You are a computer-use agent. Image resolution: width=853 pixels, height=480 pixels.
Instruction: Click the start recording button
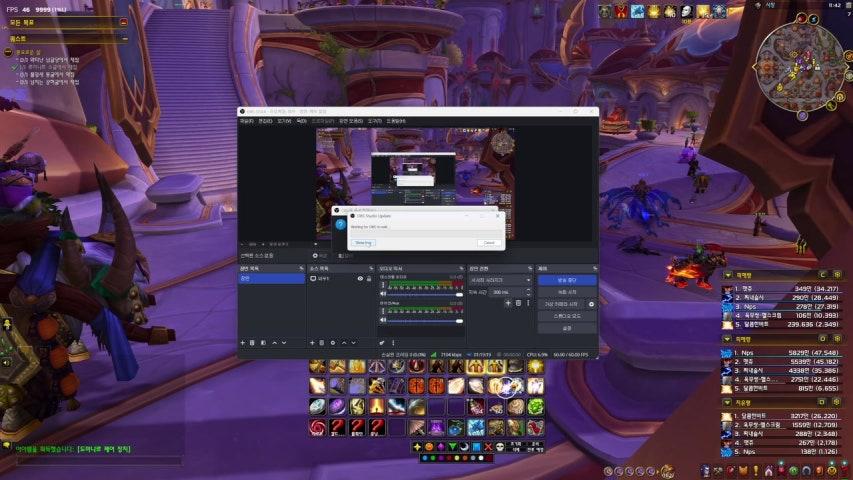point(567,292)
